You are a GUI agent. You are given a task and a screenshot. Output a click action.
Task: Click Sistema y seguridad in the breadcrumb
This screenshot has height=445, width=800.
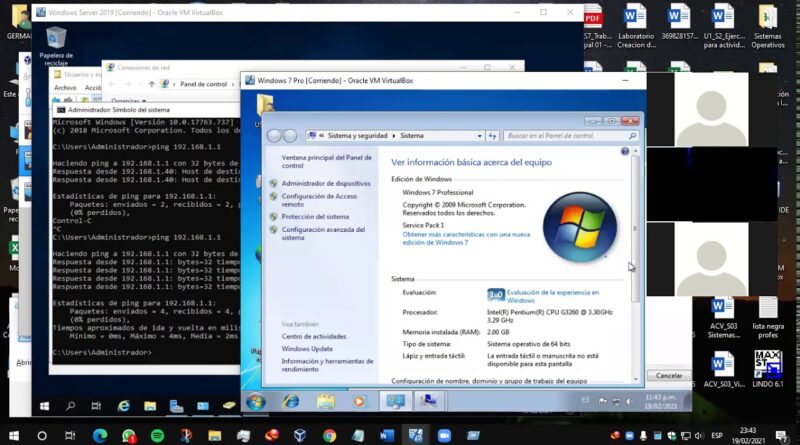358,136
